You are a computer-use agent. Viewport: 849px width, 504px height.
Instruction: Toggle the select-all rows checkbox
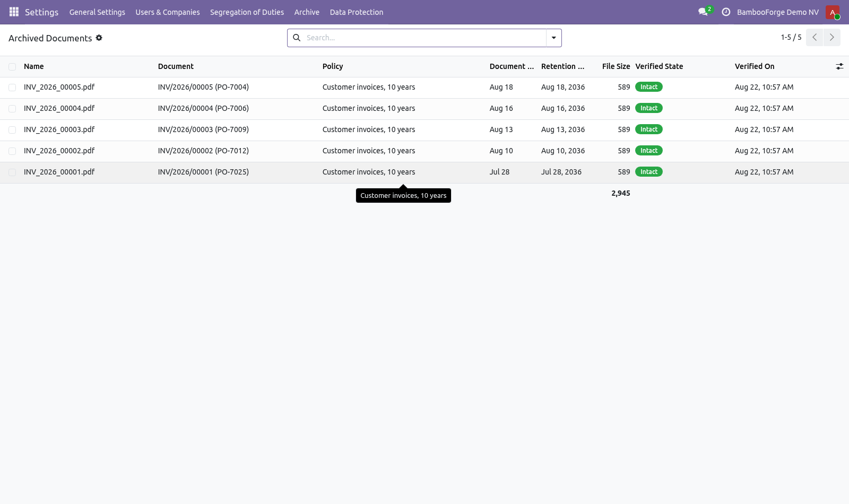click(x=12, y=66)
